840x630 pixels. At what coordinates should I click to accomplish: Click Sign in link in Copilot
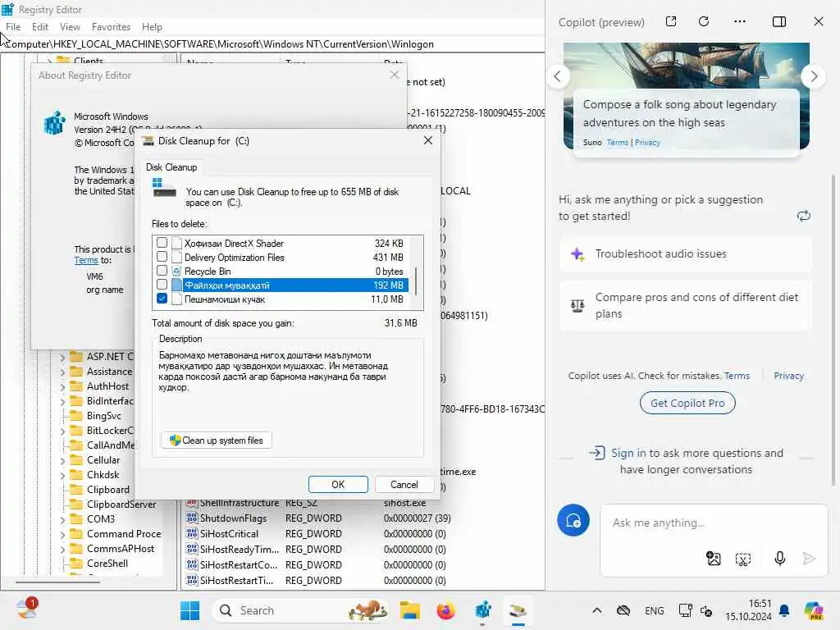click(628, 453)
